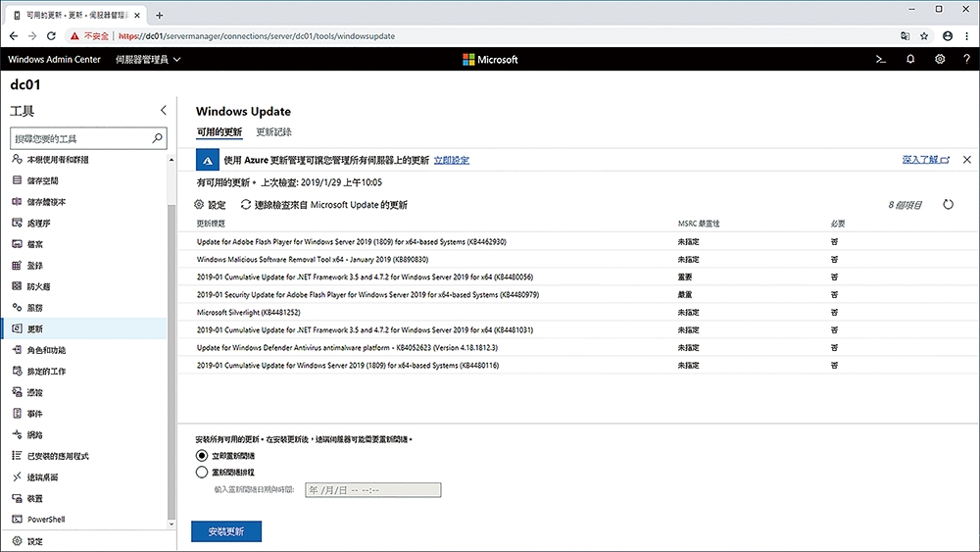Click the MSRC severity column header
Viewport: 980px width, 552px height.
coord(699,224)
